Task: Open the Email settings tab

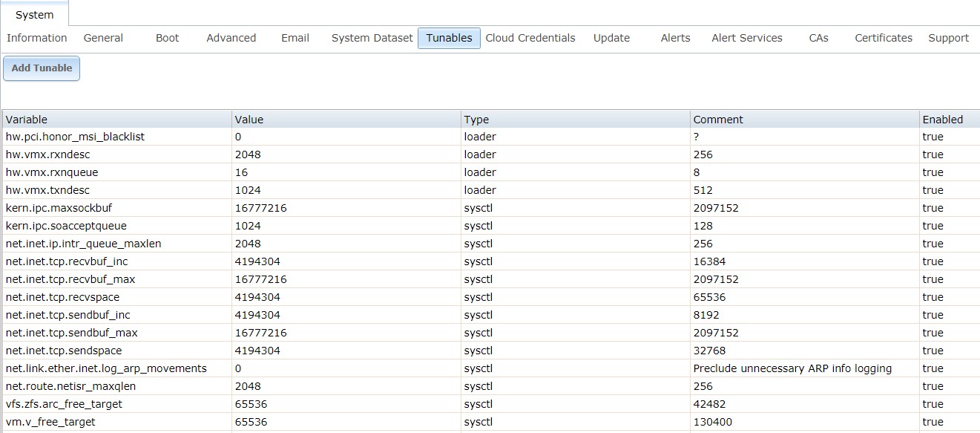Action: 295,38
